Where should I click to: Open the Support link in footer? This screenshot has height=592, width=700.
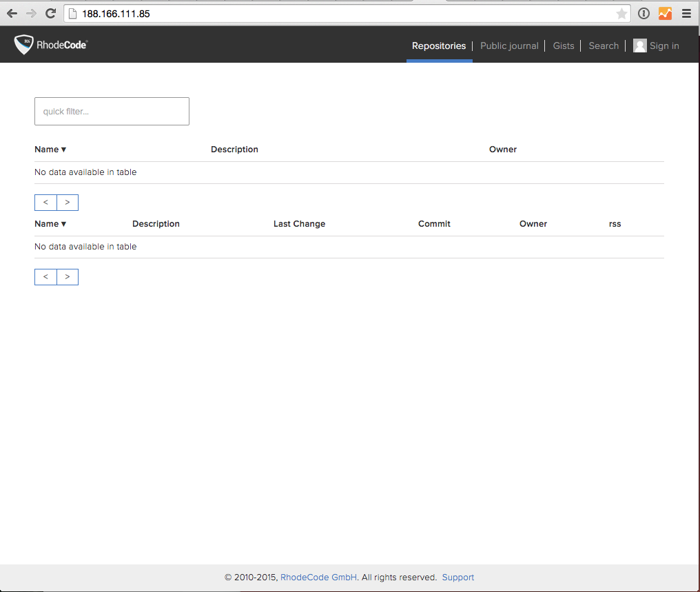(x=458, y=578)
